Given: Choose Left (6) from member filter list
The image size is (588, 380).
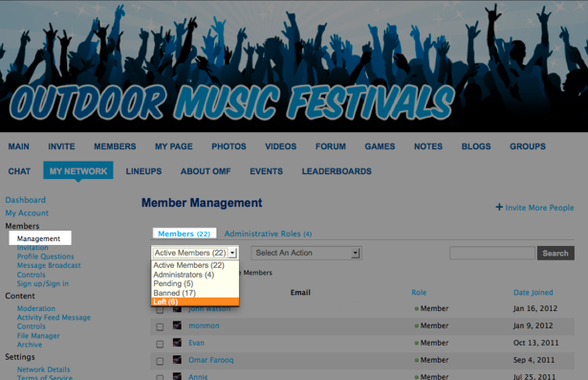Looking at the screenshot, I should (195, 302).
